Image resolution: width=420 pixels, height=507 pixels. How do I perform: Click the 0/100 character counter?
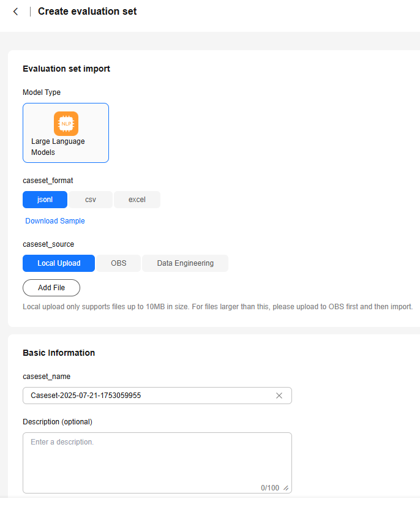270,488
